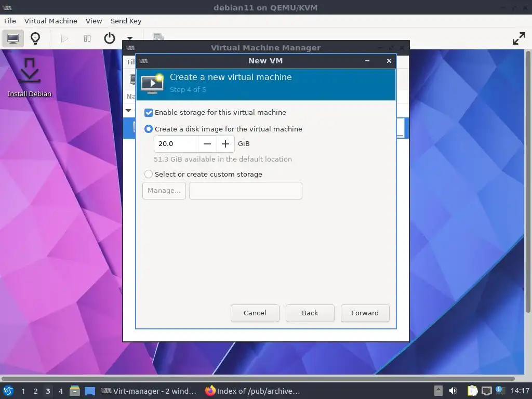Click the Install Debian desktop icon
The width and height of the screenshot is (532, 399).
30,78
